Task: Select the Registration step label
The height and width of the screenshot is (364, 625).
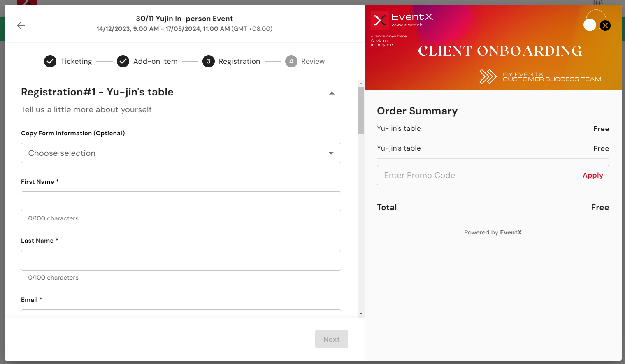Action: (x=239, y=61)
